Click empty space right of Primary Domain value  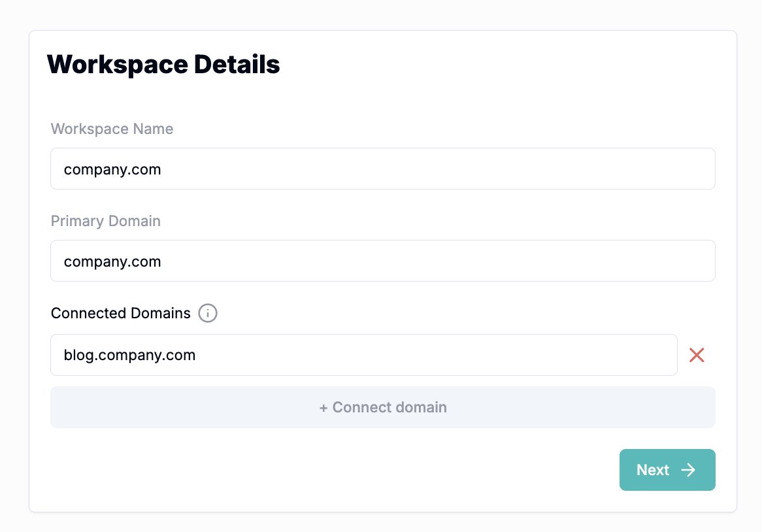pyautogui.click(x=457, y=261)
